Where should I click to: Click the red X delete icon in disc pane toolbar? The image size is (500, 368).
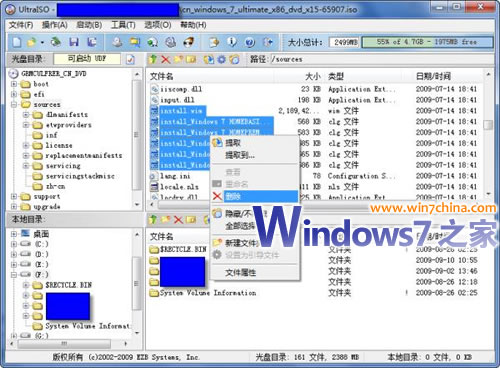pyautogui.click(x=165, y=60)
